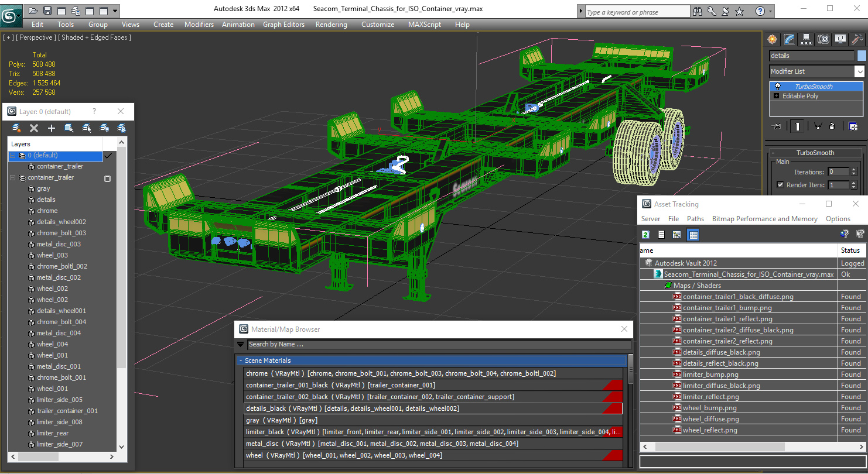Open the Motion command panel tab
The width and height of the screenshot is (868, 474).
point(823,39)
